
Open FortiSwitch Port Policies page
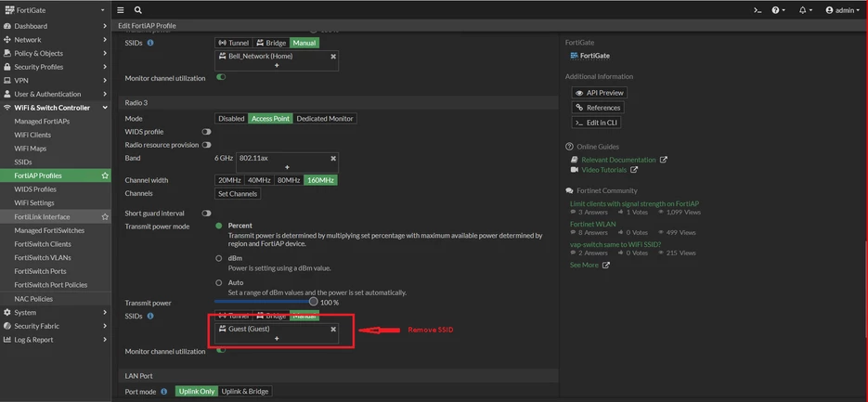tap(51, 285)
